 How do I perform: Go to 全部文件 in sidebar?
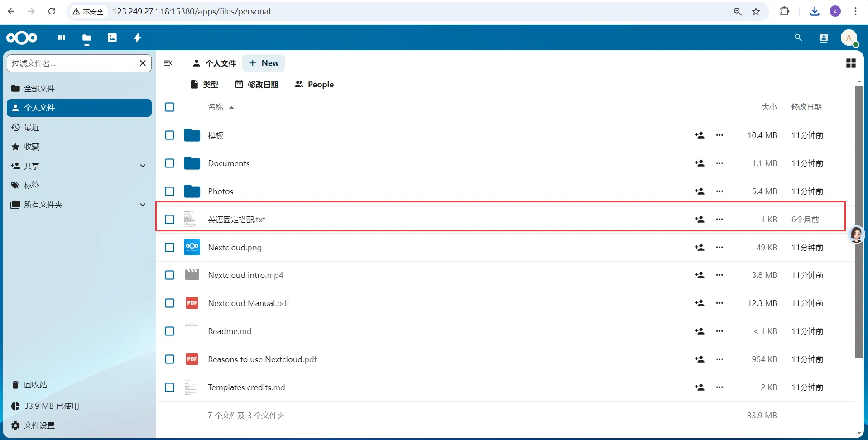(x=79, y=89)
